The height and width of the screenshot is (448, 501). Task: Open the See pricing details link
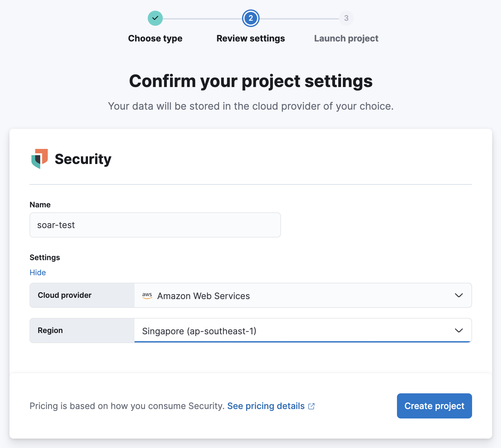pos(266,406)
